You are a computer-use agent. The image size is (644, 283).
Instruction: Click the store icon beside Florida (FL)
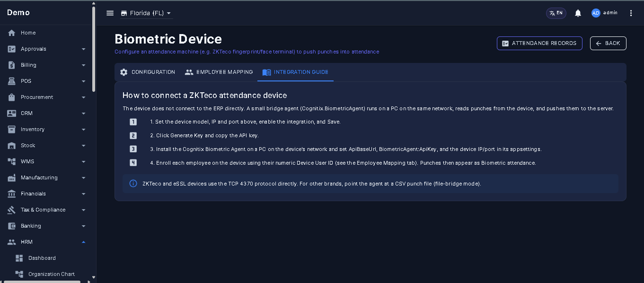[124, 13]
